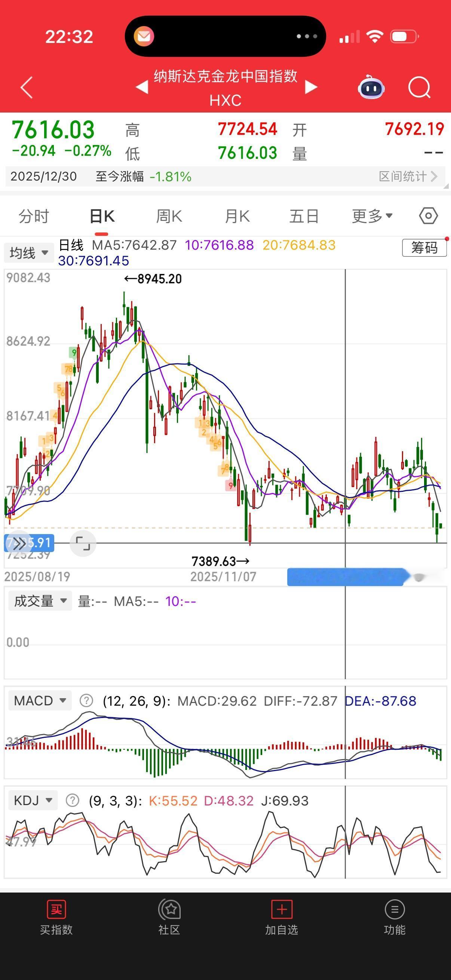The image size is (451, 980).
Task: Tap the low value 7616.03 beside 低
Action: pyautogui.click(x=248, y=153)
